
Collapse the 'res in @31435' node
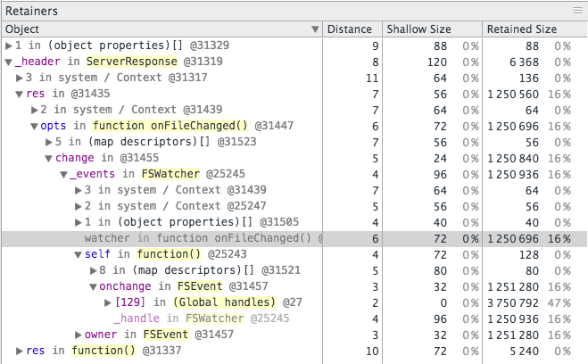tap(20, 94)
